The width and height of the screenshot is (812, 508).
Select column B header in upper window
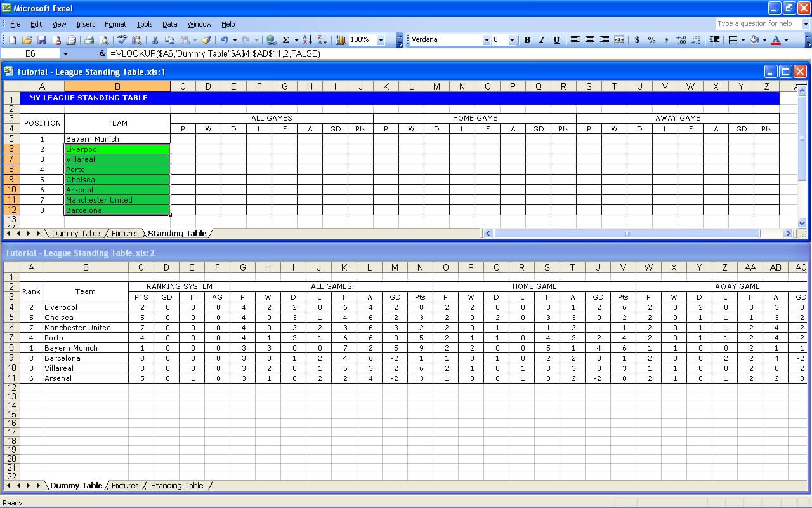117,86
